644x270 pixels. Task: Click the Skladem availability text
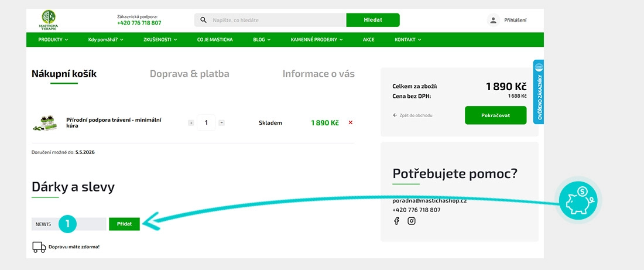coord(270,123)
